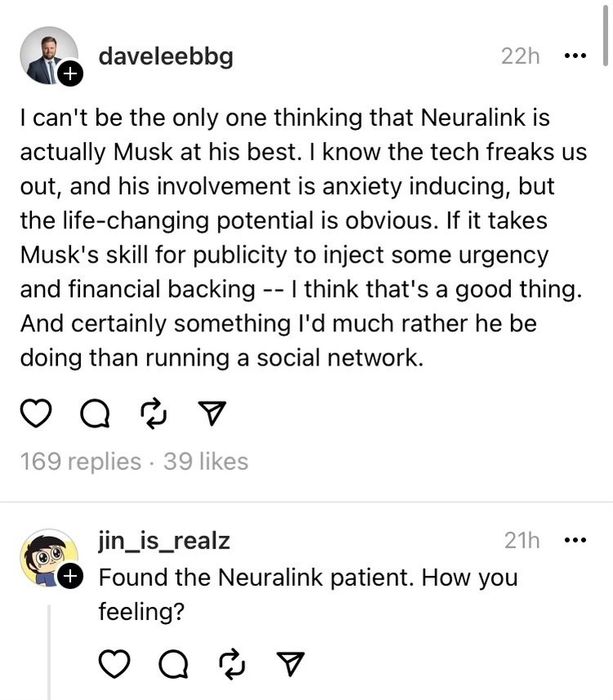This screenshot has width=613, height=700.
Task: View the 169 replies
Action: coord(80,462)
